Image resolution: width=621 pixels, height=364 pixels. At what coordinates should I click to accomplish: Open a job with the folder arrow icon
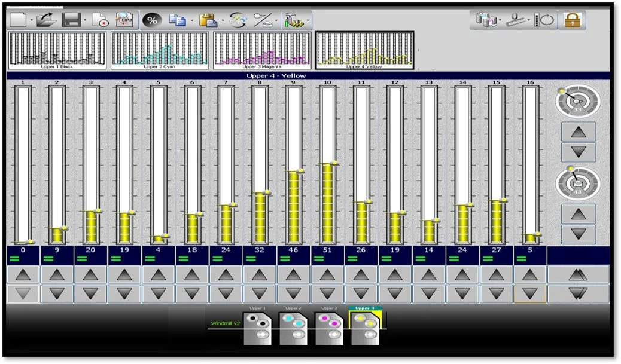[x=46, y=20]
